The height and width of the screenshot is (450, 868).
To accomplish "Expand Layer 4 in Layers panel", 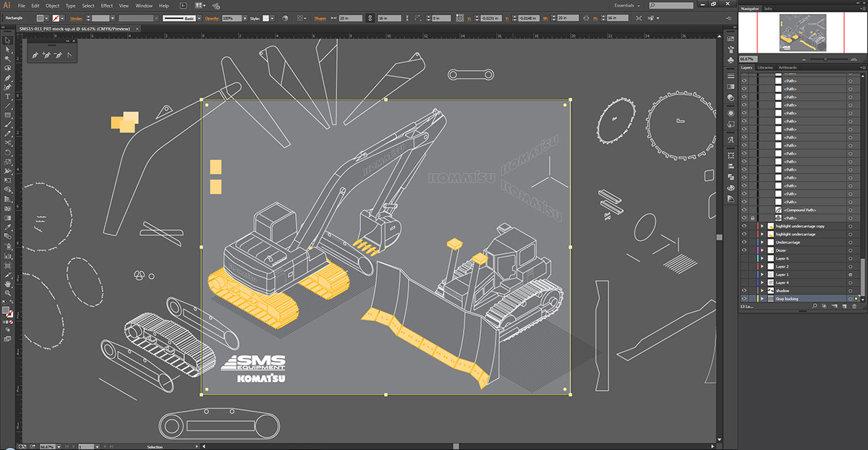I will click(762, 283).
